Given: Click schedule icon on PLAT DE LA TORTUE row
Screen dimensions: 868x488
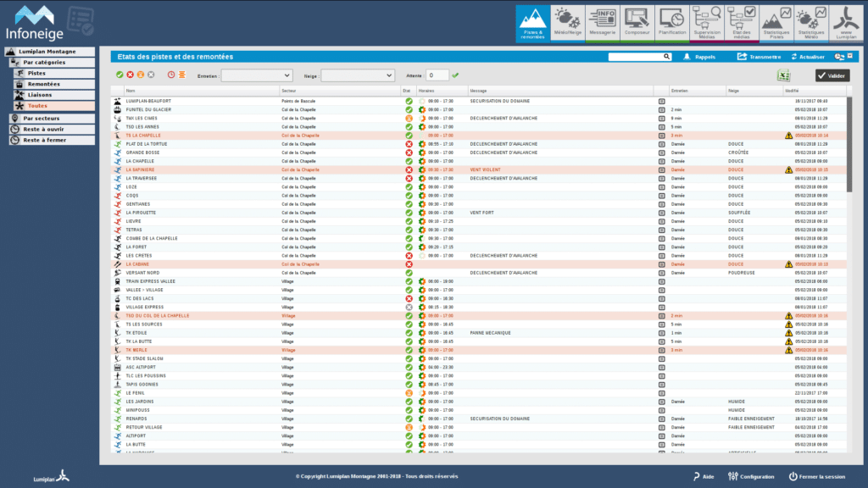Looking at the screenshot, I should [422, 144].
